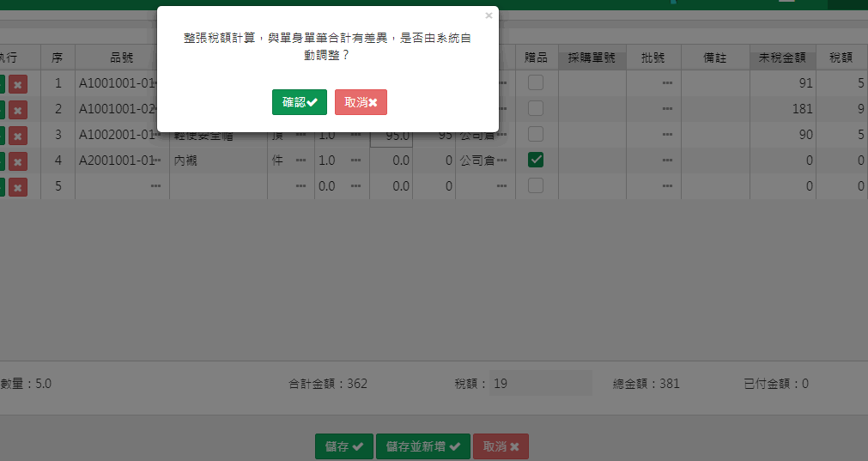The width and height of the screenshot is (868, 461).
Task: Open unit lookup in row 5
Action: [x=300, y=186]
